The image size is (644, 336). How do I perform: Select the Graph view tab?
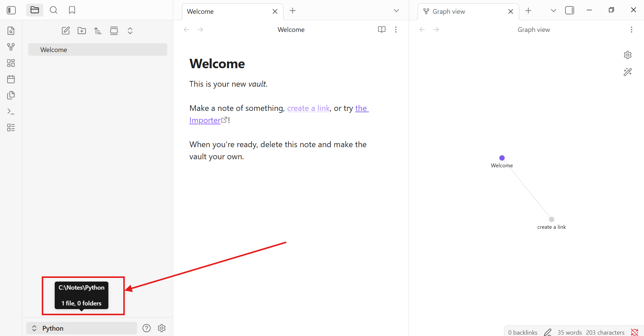463,11
